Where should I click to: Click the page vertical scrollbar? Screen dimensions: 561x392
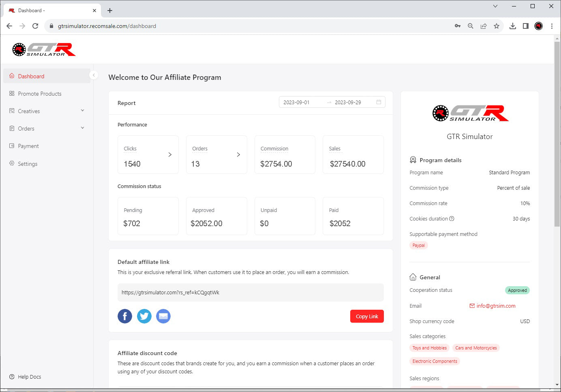click(557, 134)
